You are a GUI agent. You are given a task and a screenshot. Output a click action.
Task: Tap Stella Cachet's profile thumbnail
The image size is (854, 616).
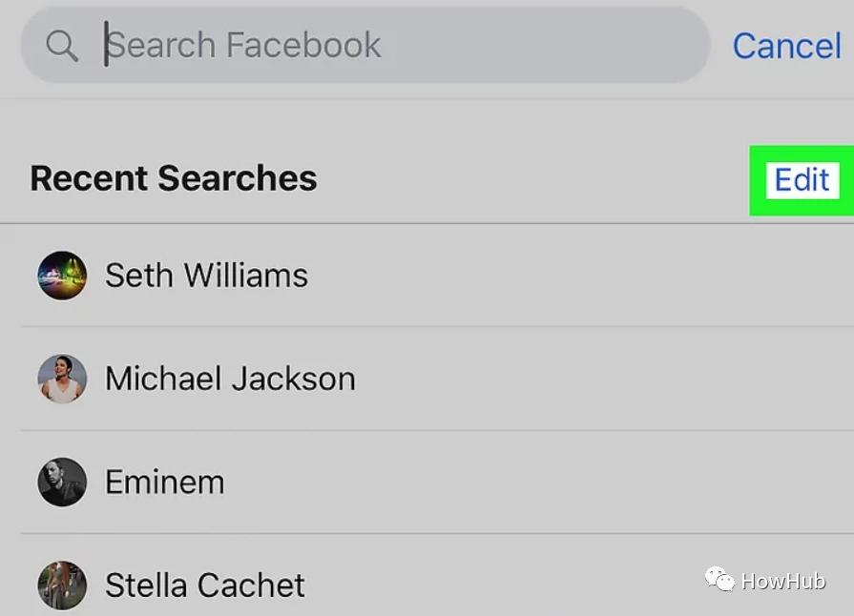(x=62, y=584)
